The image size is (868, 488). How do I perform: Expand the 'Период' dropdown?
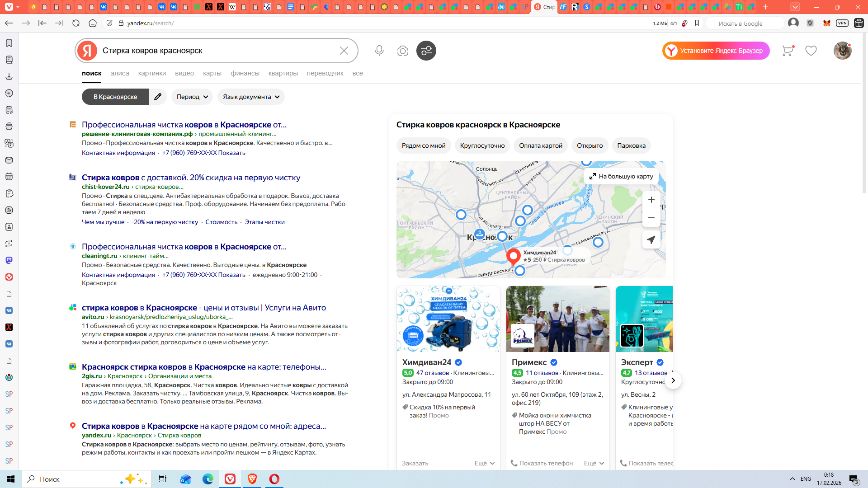[x=192, y=97]
